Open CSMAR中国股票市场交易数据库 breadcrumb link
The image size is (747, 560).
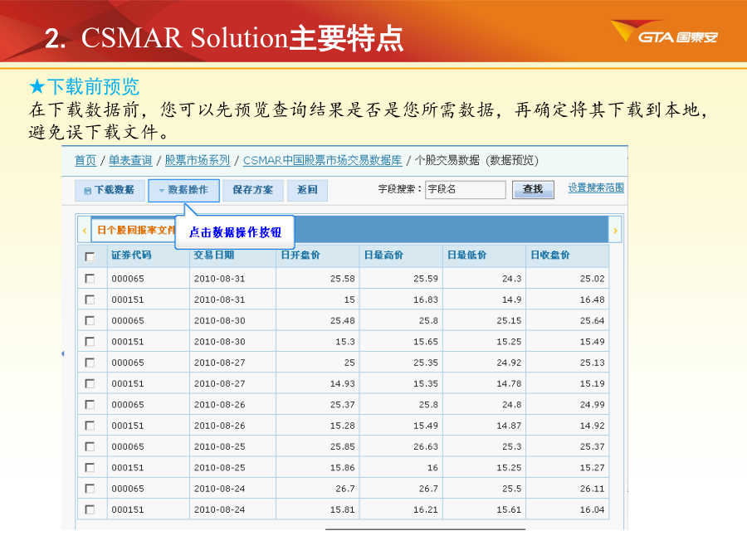323,160
